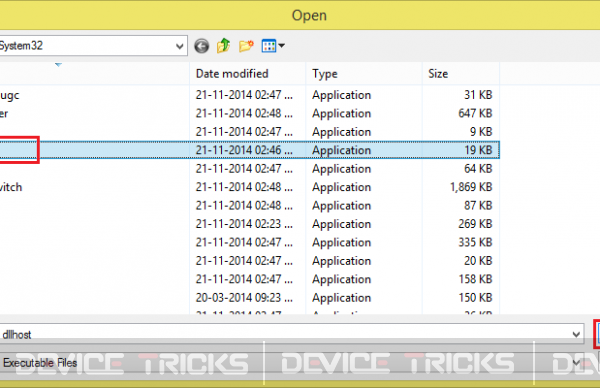Sort by Size column header

point(461,73)
